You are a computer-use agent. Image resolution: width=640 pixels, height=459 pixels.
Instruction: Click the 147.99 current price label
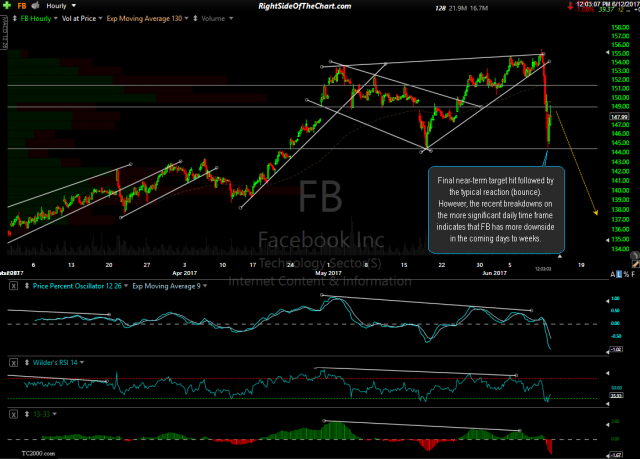point(619,117)
